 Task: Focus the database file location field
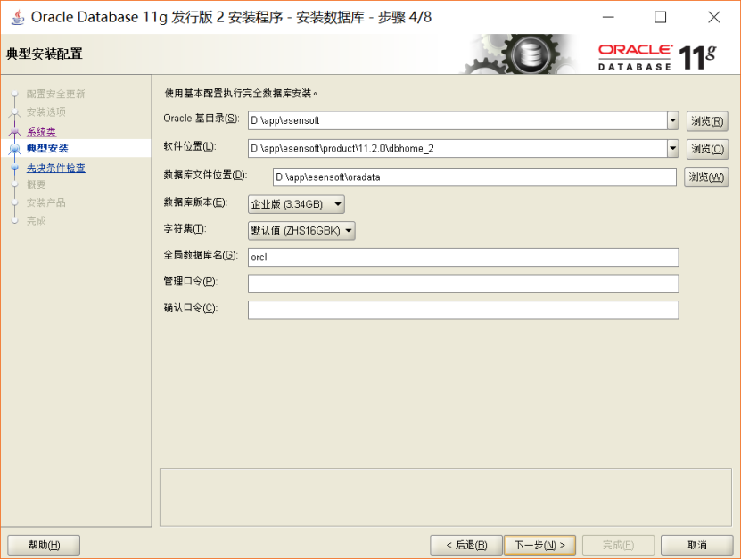(474, 177)
